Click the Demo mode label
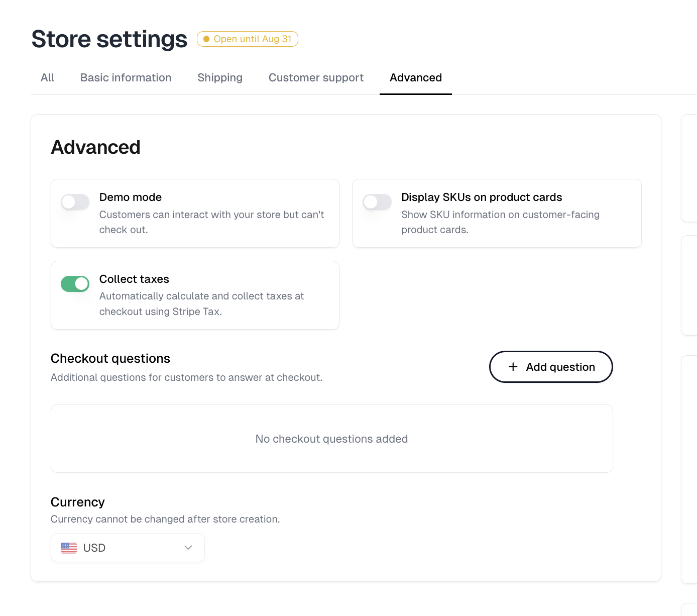This screenshot has width=697, height=616. tap(131, 197)
